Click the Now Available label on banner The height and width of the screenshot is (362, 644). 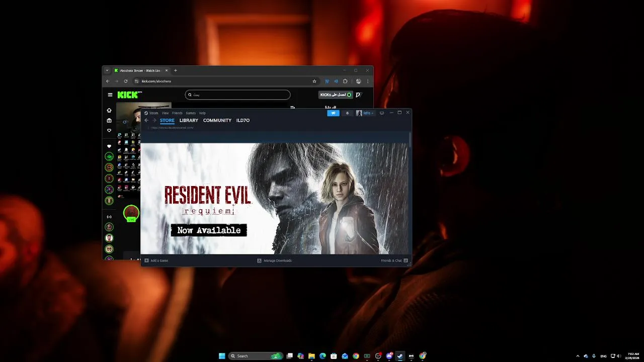pyautogui.click(x=209, y=230)
